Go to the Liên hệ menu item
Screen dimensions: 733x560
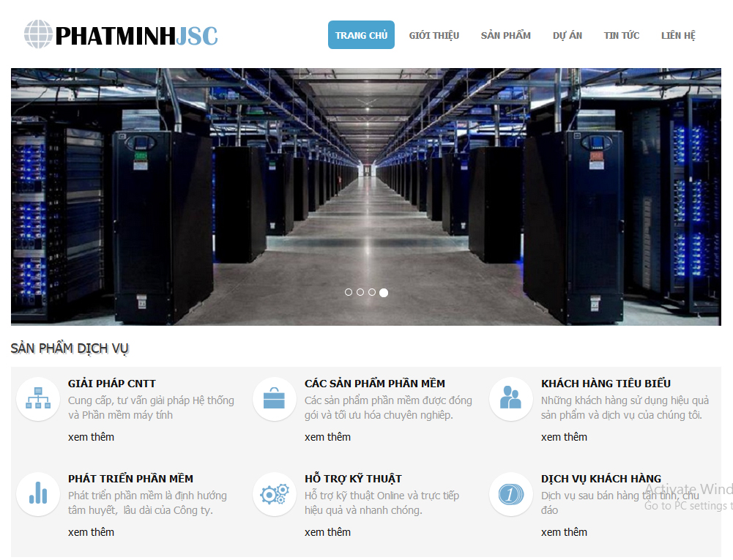point(678,35)
